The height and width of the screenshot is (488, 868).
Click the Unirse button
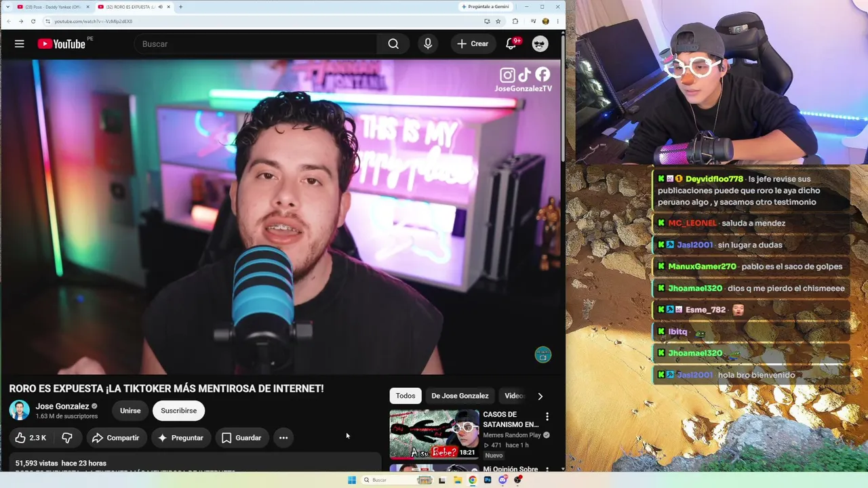click(130, 411)
